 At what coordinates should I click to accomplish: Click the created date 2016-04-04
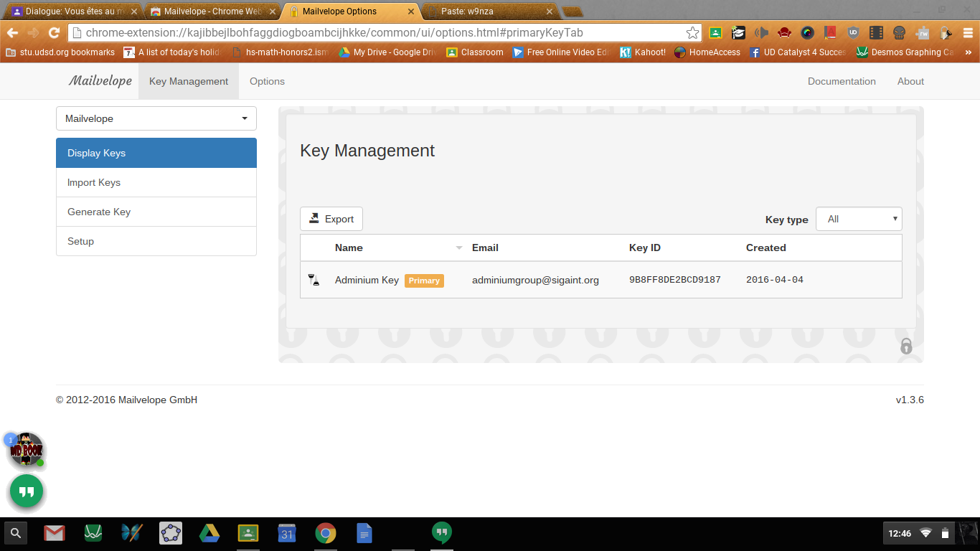coord(775,280)
